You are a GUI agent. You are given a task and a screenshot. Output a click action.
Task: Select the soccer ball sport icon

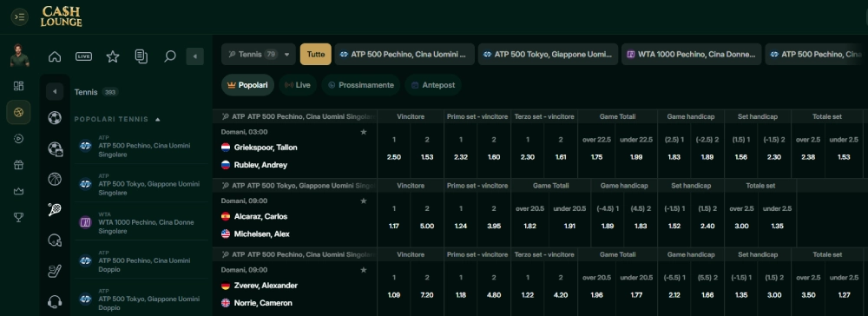coord(55,117)
